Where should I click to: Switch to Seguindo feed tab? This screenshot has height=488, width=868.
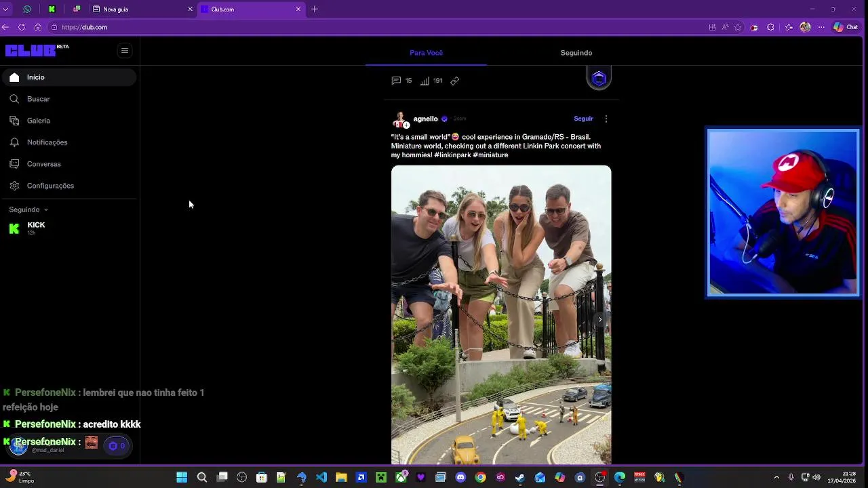(576, 53)
